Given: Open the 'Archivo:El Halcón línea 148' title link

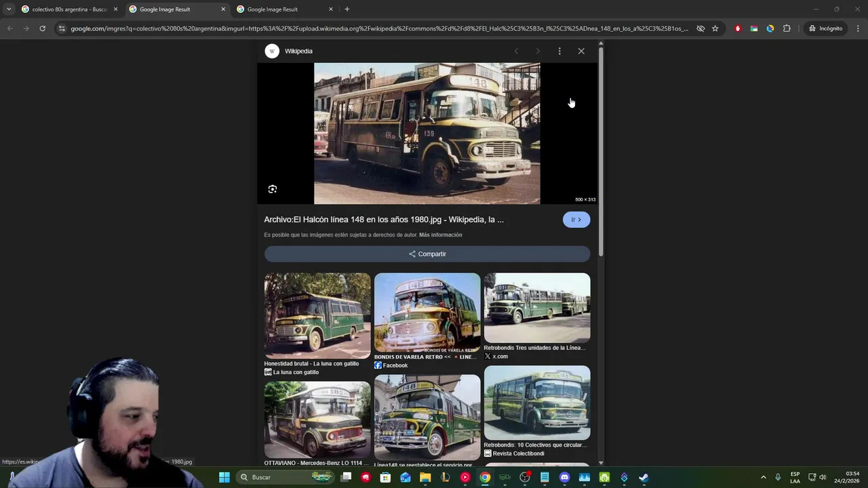Looking at the screenshot, I should 384,220.
